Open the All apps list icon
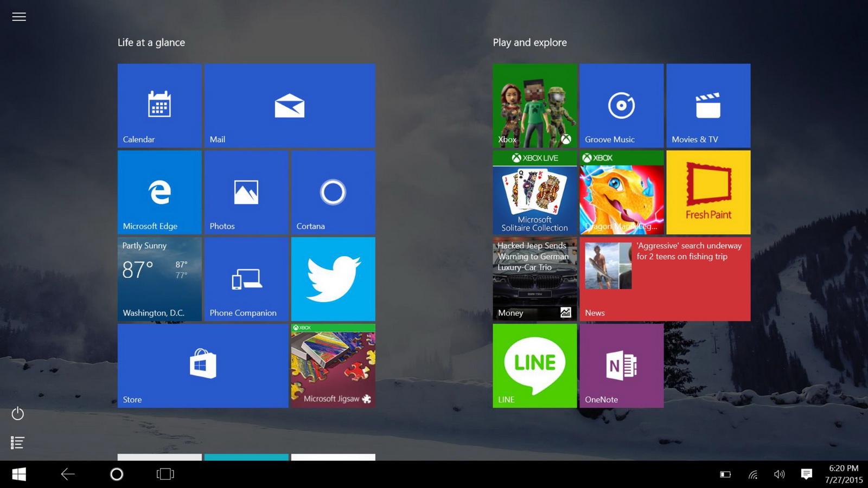Image resolution: width=868 pixels, height=488 pixels. [17, 443]
